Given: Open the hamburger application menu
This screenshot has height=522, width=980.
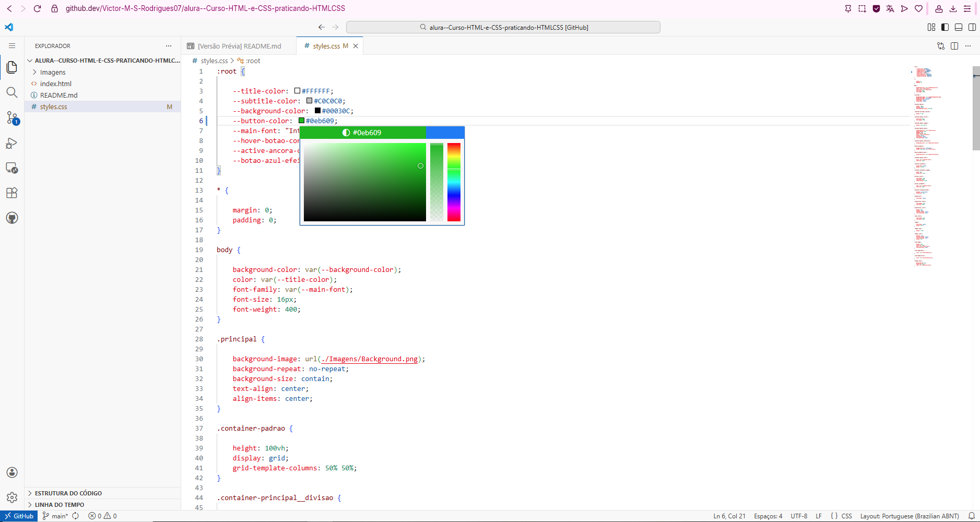Looking at the screenshot, I should (x=12, y=46).
